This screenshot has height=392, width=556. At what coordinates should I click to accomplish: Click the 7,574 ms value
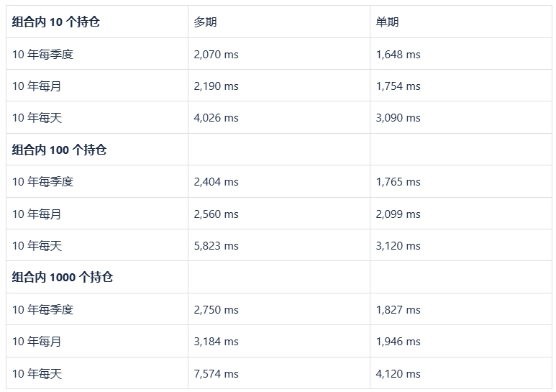tap(216, 373)
